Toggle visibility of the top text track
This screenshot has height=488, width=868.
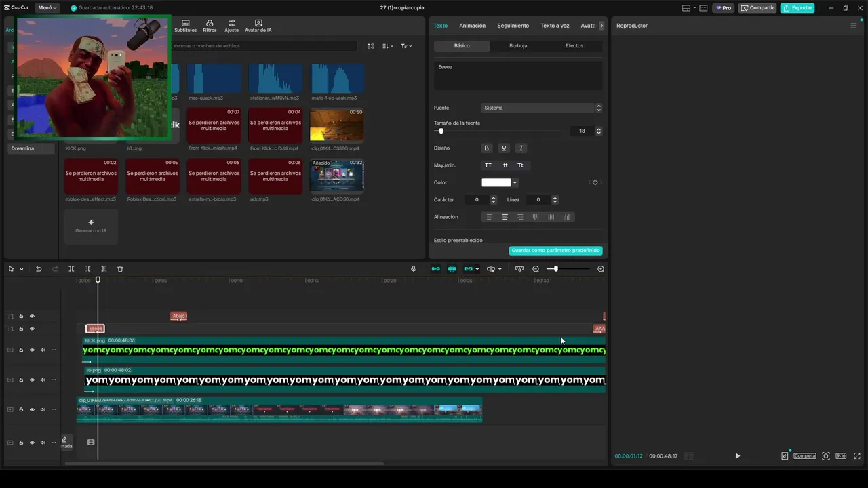pos(32,316)
